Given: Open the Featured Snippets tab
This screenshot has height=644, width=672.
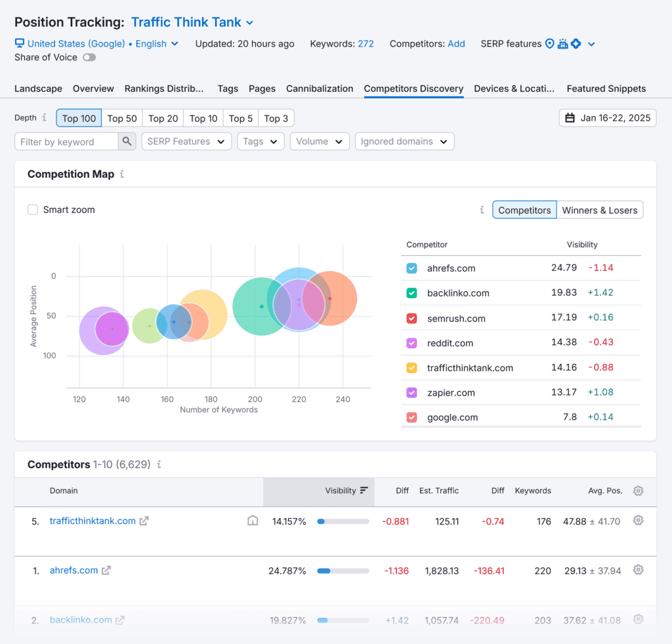Looking at the screenshot, I should point(606,89).
